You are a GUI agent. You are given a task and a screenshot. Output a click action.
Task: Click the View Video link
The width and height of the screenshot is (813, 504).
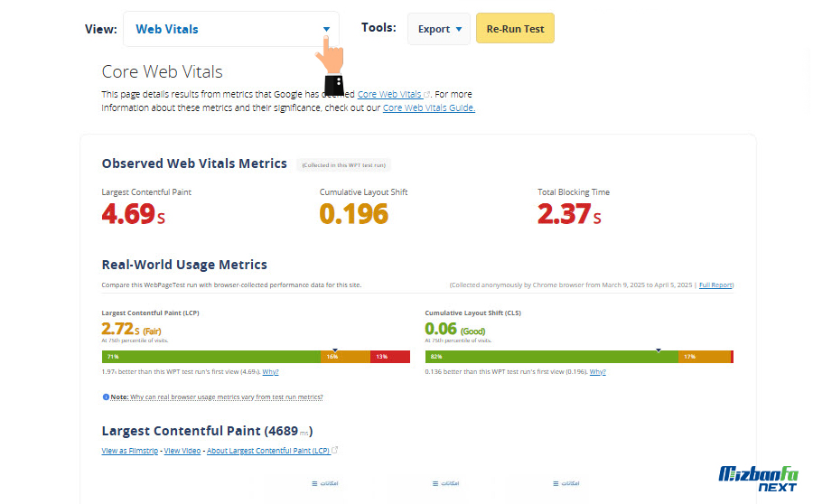[x=182, y=450]
